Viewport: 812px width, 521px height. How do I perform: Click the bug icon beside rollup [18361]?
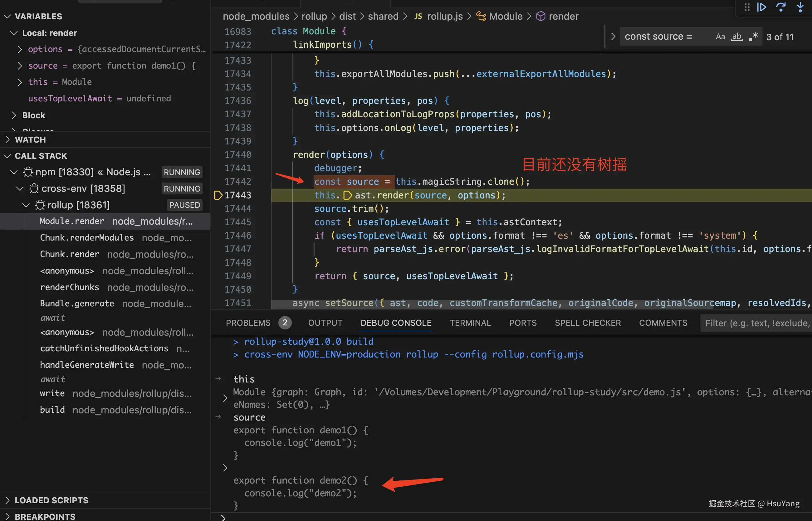pos(40,205)
